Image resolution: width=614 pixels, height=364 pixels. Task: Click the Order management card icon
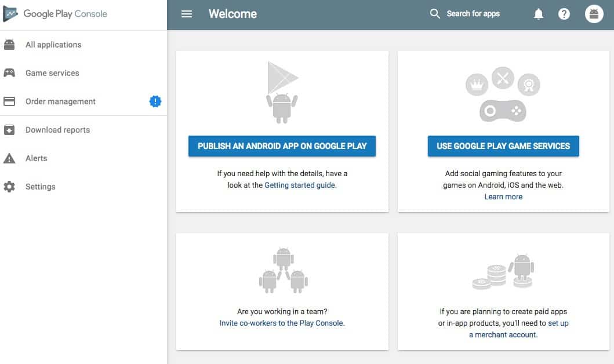coord(9,101)
